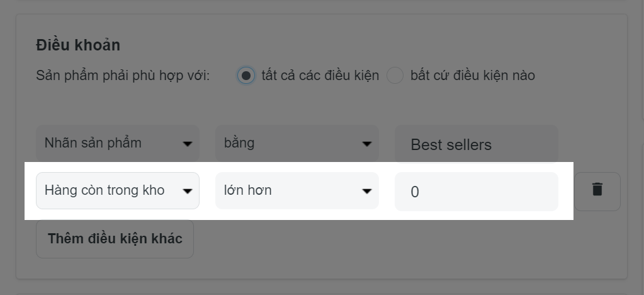This screenshot has height=295, width=644.
Task: Click the 'Điều khoản' section heading
Action: 78,45
